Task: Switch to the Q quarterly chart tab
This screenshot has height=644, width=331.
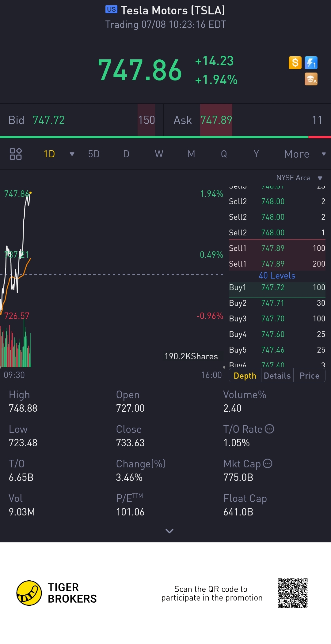Action: tap(224, 154)
